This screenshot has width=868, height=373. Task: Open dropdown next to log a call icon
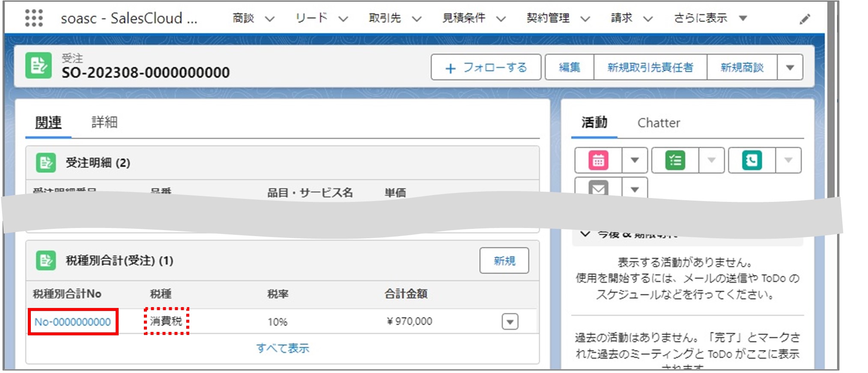tap(788, 160)
